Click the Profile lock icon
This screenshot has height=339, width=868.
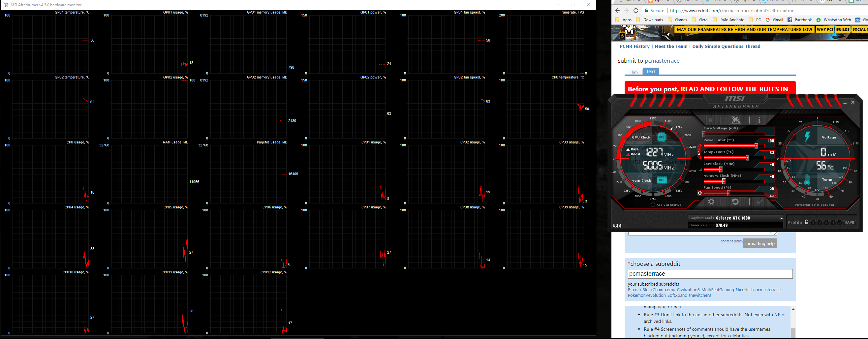(x=807, y=222)
